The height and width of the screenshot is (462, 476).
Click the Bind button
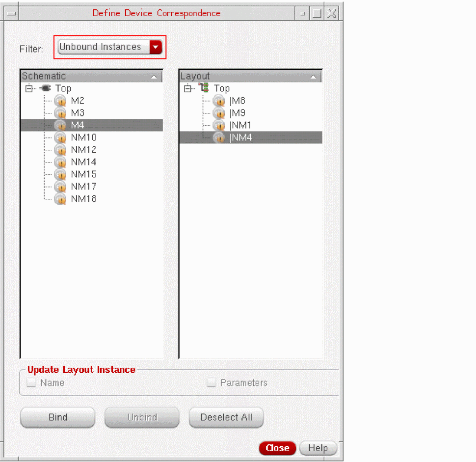[x=58, y=417]
